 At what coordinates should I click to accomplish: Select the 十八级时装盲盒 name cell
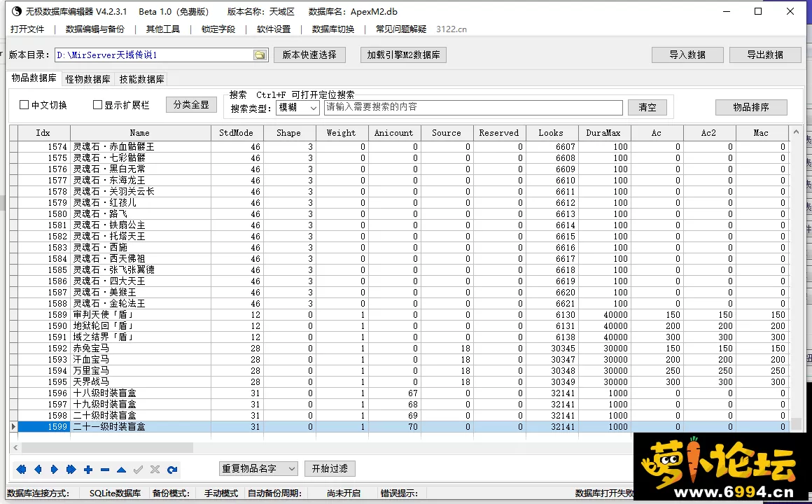pyautogui.click(x=140, y=393)
